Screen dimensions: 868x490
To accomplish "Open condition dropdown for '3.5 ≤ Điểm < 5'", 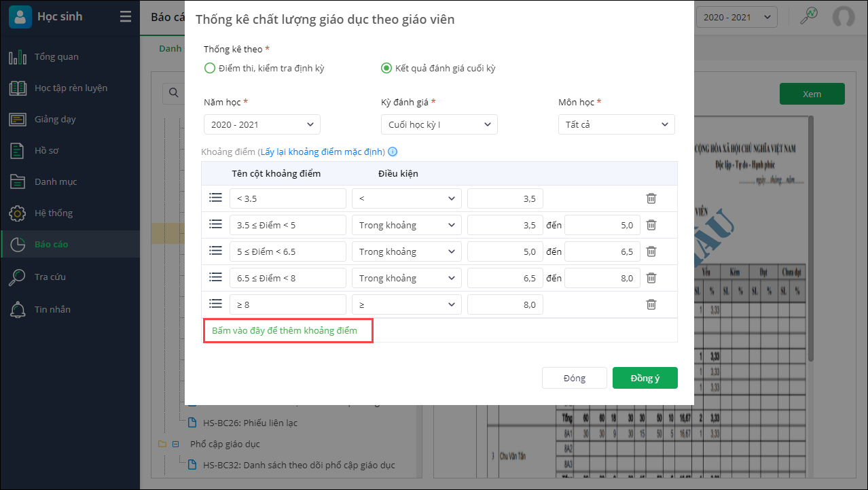I will (406, 225).
